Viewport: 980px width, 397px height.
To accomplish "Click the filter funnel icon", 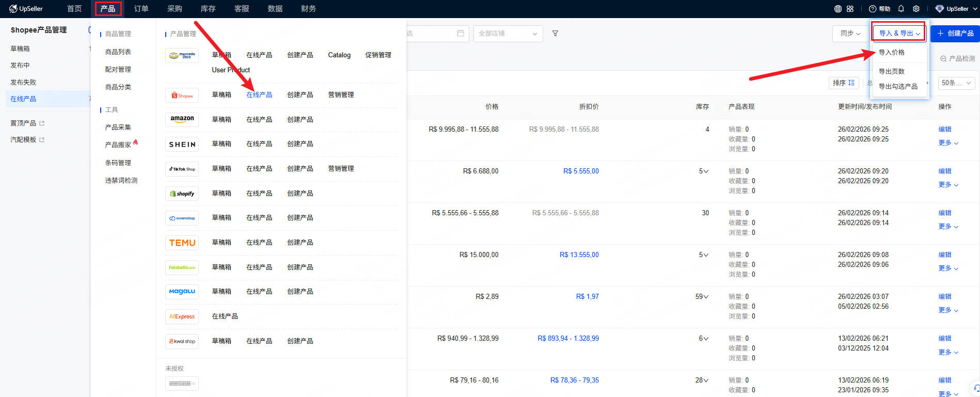I will tap(555, 34).
